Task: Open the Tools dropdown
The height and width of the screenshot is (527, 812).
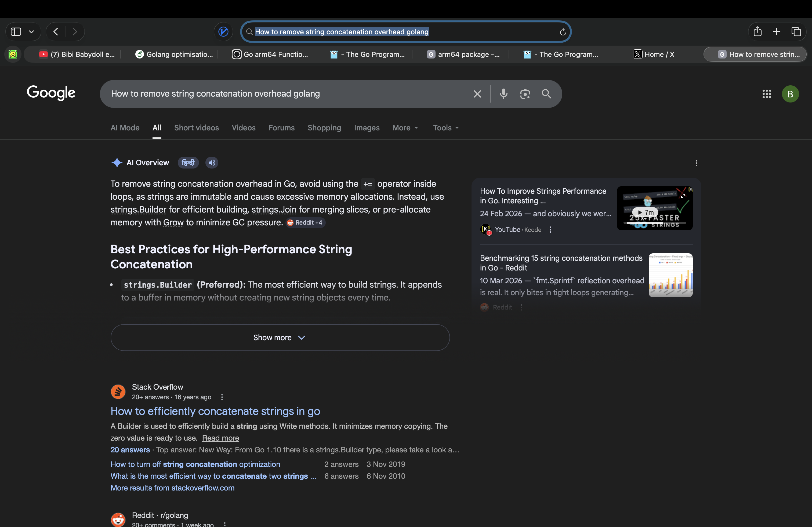Action: (445, 128)
